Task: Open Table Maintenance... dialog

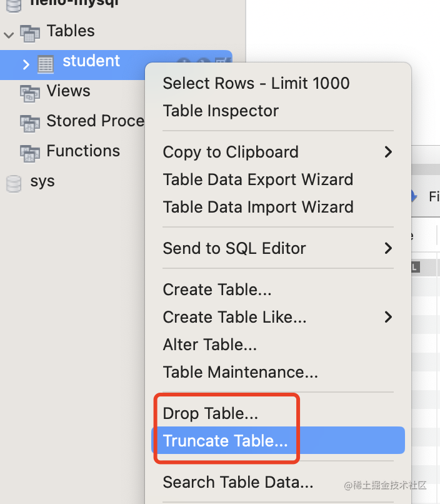Action: (241, 372)
